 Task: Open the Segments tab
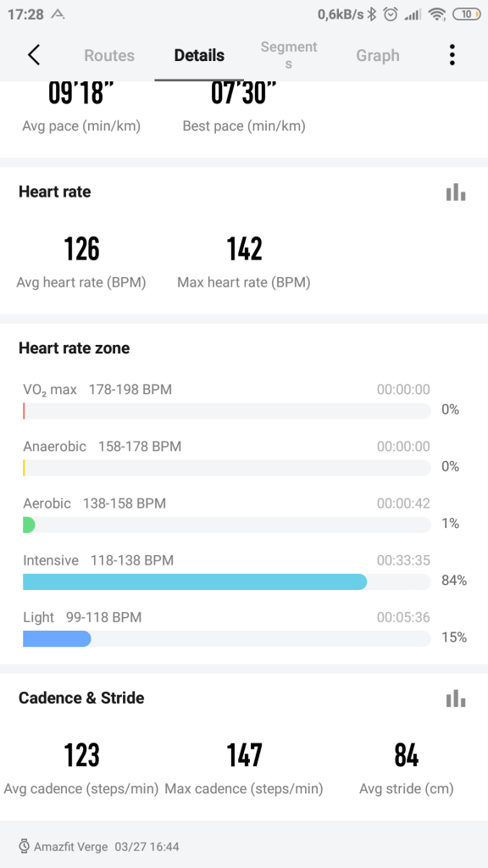(289, 54)
